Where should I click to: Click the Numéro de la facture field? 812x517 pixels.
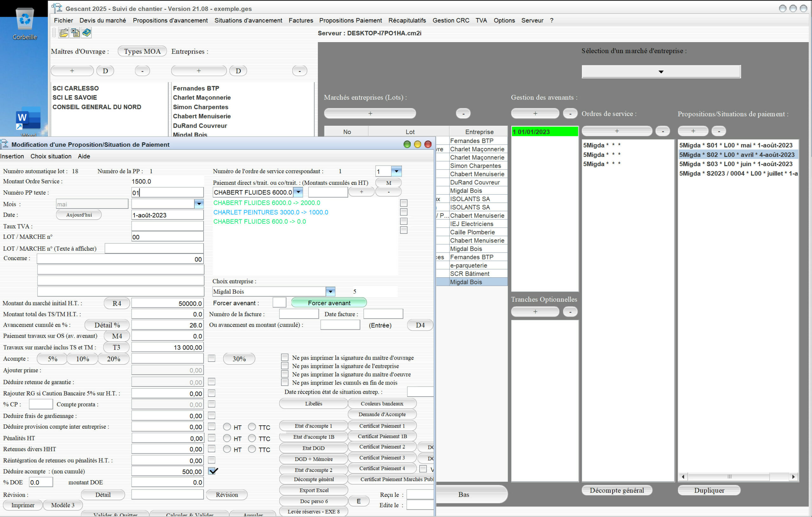pyautogui.click(x=299, y=314)
